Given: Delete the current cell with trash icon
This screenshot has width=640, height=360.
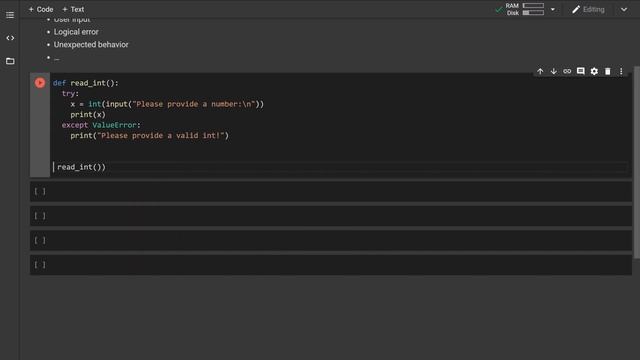Looking at the screenshot, I should click(x=607, y=71).
